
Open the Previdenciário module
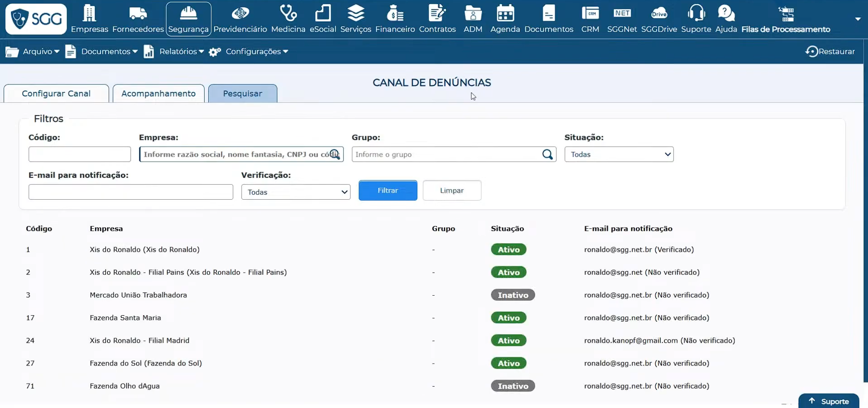pos(240,19)
